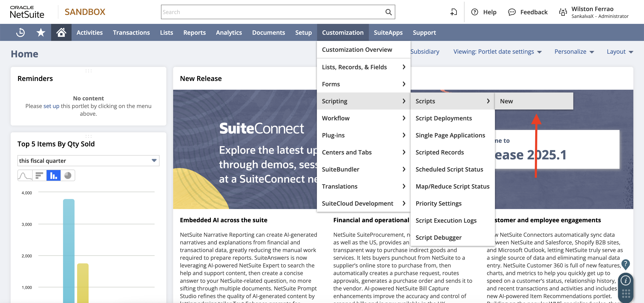This screenshot has height=303, width=644.
Task: Expand Viewing: Portlet date settings
Action: pyautogui.click(x=497, y=52)
